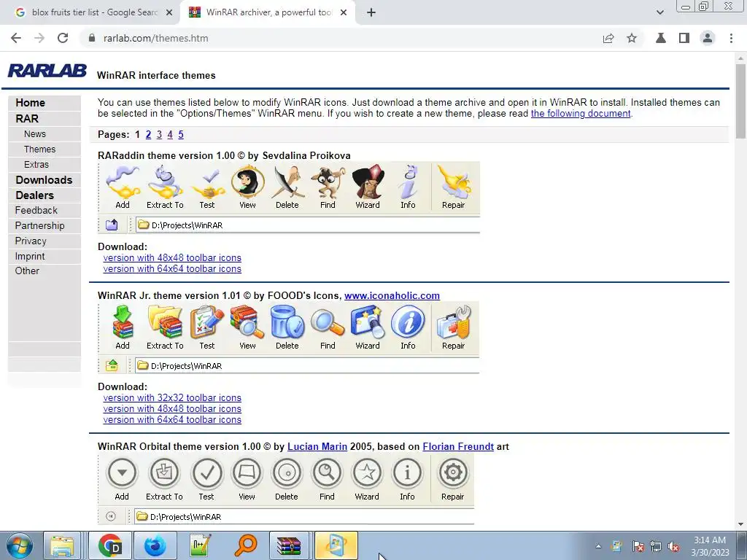
Task: Click the WinRAR Jr. View magnifier icon
Action: tap(247, 322)
